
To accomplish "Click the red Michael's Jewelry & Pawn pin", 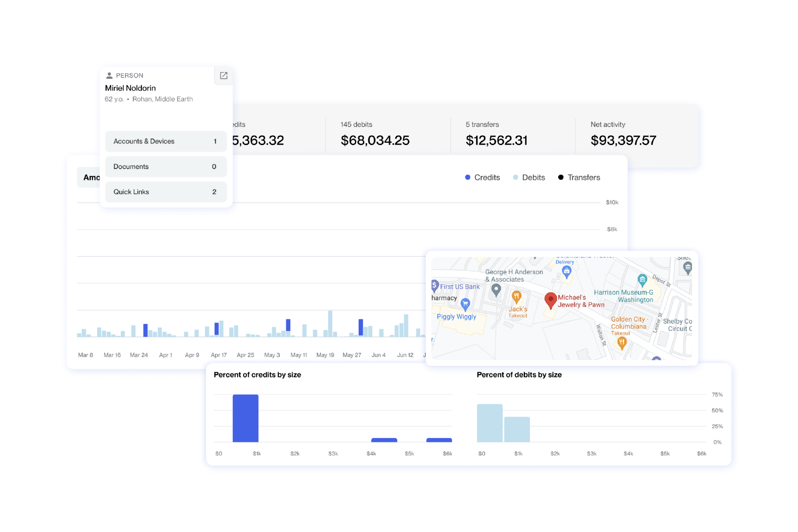I will (x=550, y=300).
